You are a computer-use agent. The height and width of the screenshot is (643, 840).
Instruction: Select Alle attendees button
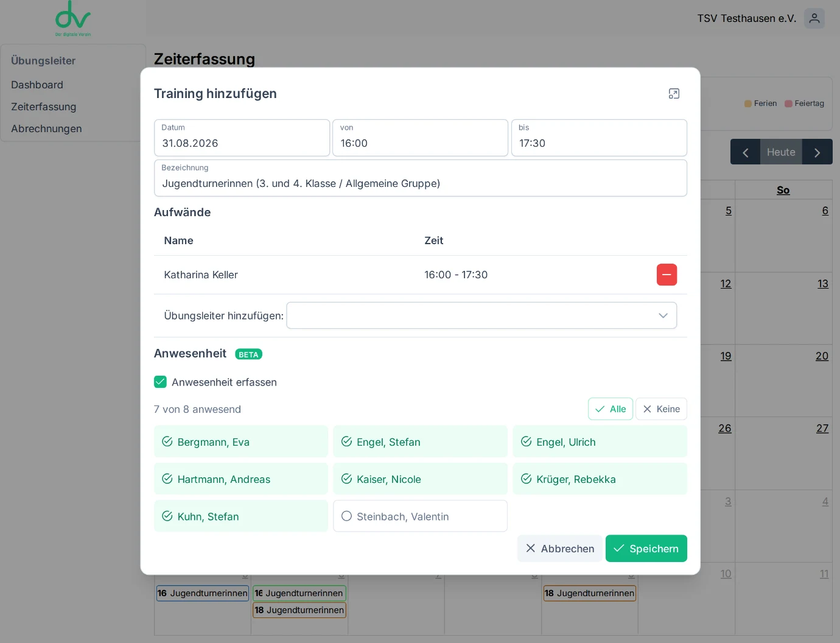(611, 409)
